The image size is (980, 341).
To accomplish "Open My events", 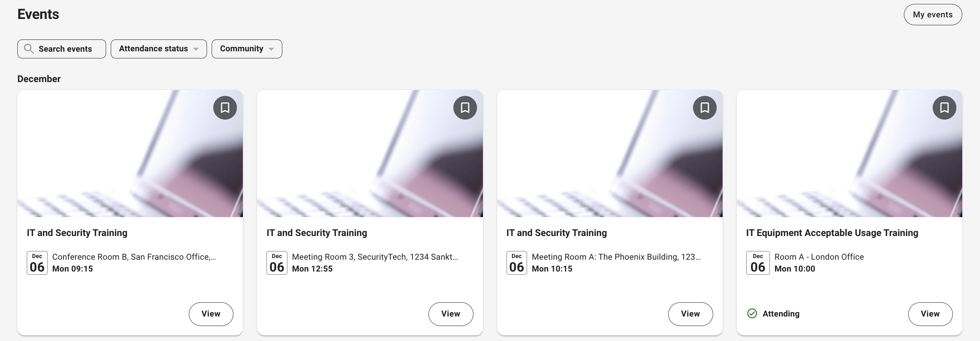I will click(933, 15).
